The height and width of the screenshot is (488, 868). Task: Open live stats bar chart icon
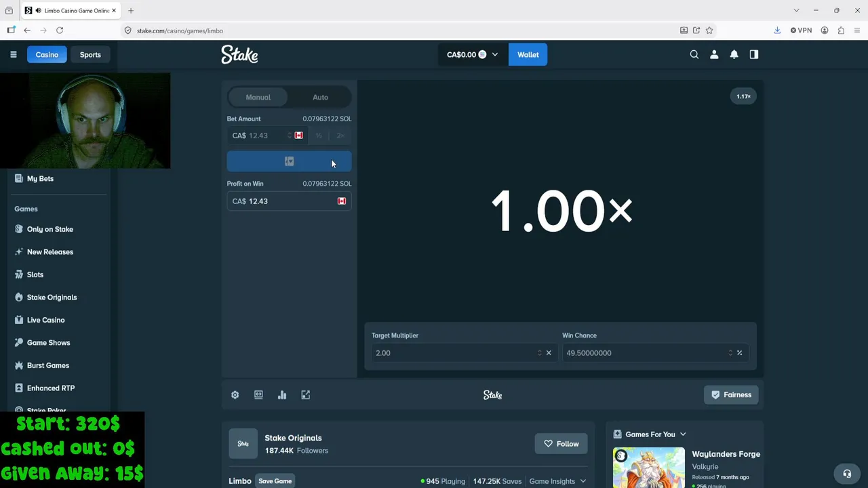tap(282, 394)
